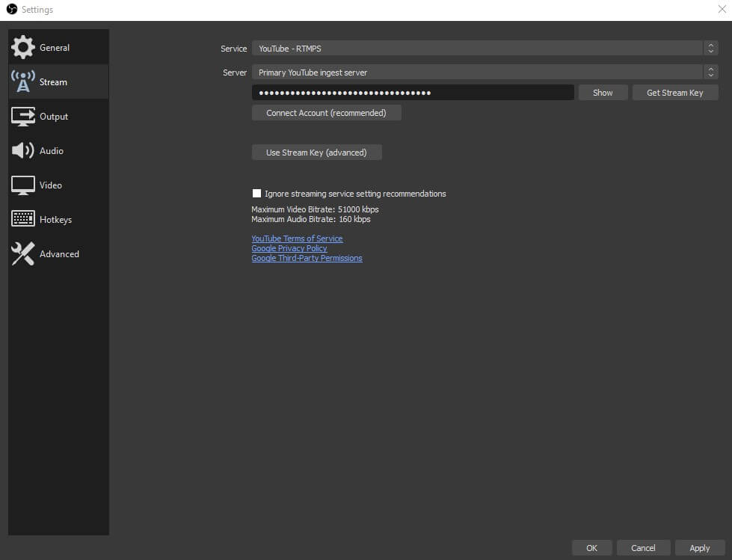Click the OBS logo in title bar
The image size is (732, 560).
click(11, 9)
